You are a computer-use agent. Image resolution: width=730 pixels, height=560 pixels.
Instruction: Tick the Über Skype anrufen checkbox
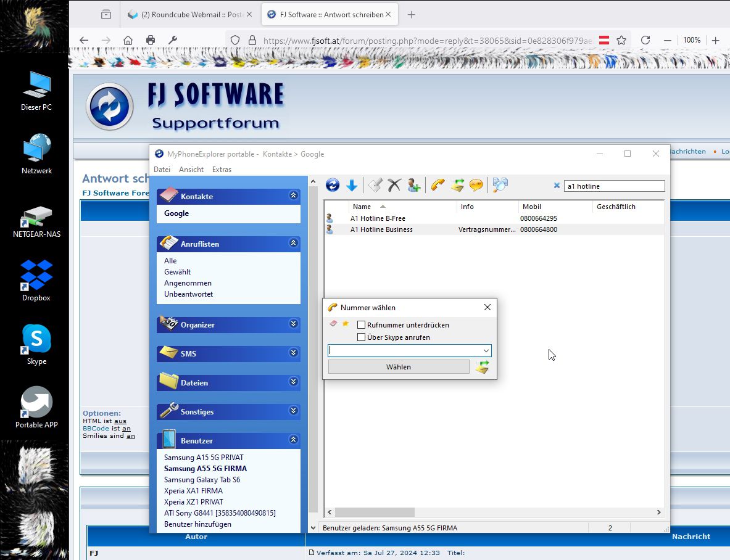(x=362, y=337)
